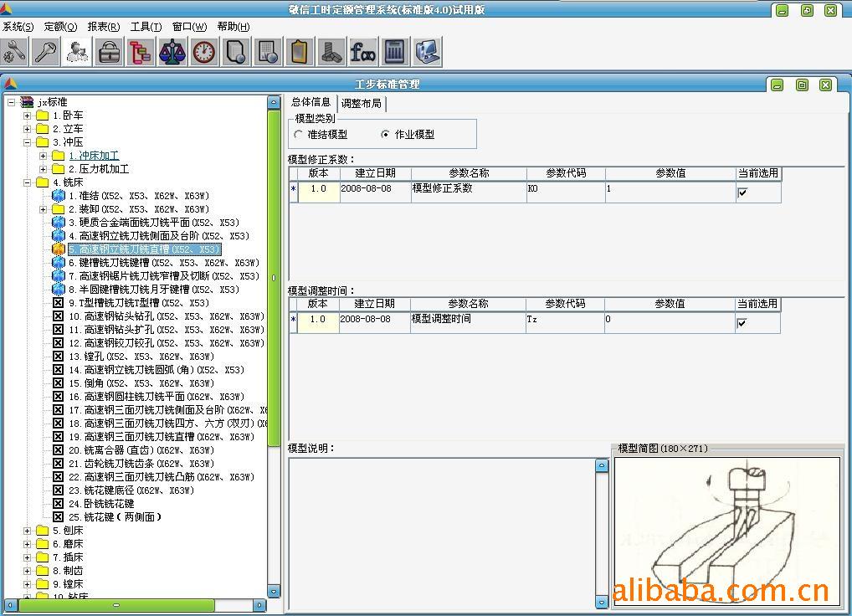Click the X box icon beside 13. 镗孔
This screenshot has height=616, width=852.
click(58, 357)
